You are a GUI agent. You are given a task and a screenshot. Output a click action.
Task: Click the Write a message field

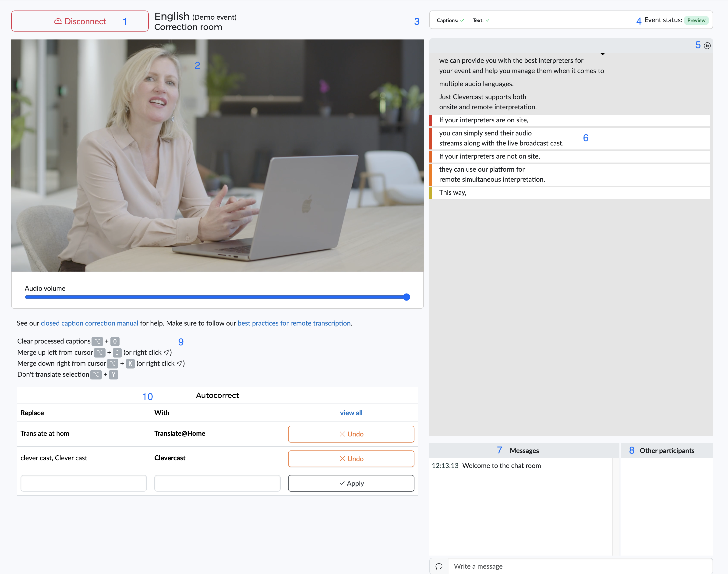click(x=580, y=566)
